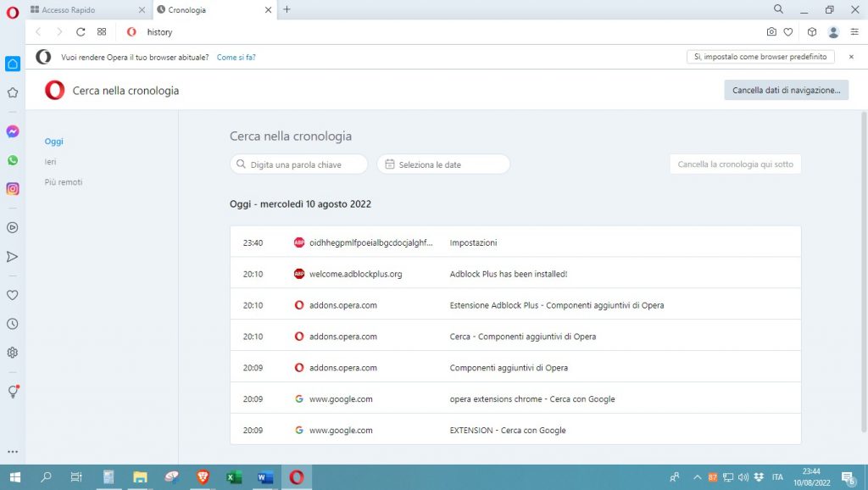Open history clock icon in sidebar
The height and width of the screenshot is (490, 868).
pyautogui.click(x=13, y=324)
